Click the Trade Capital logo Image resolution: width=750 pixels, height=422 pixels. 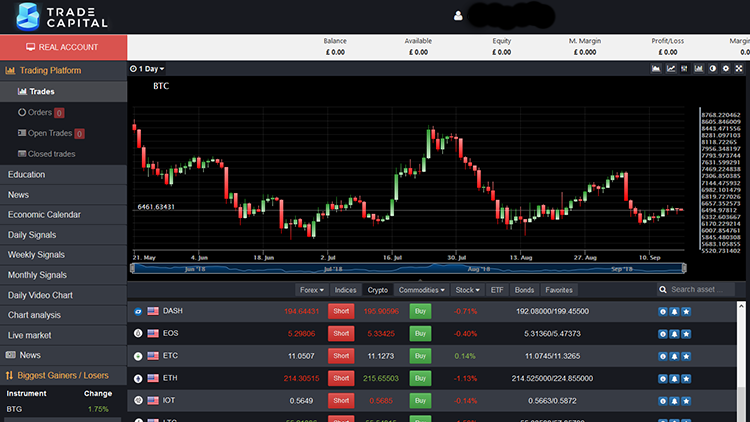[62, 16]
